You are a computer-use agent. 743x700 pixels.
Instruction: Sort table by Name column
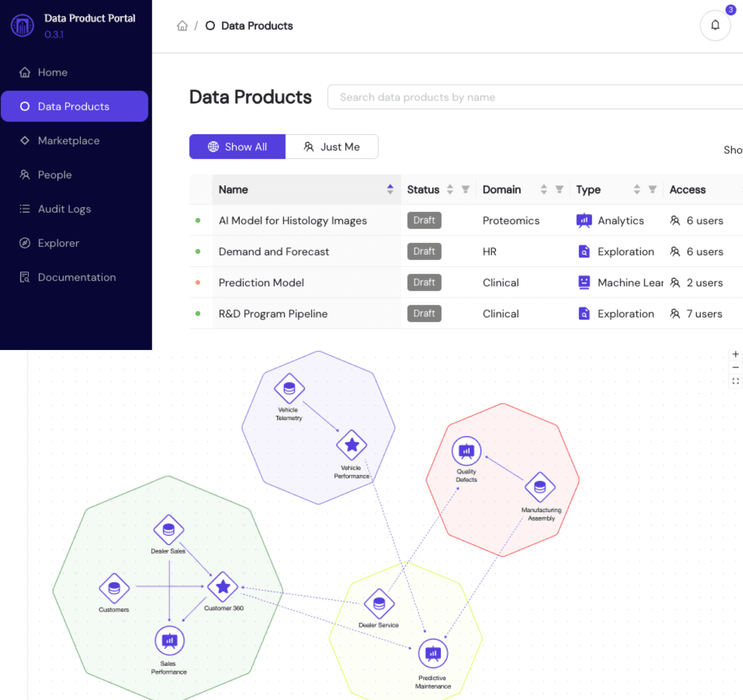pos(390,190)
